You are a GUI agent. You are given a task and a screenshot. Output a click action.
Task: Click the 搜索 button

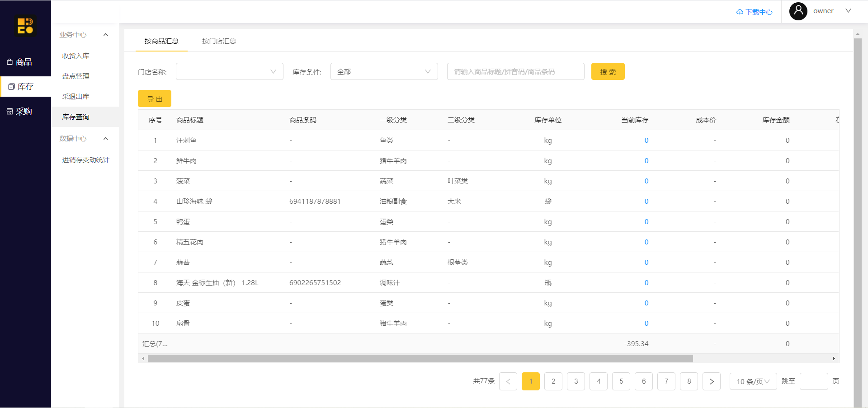click(x=608, y=71)
